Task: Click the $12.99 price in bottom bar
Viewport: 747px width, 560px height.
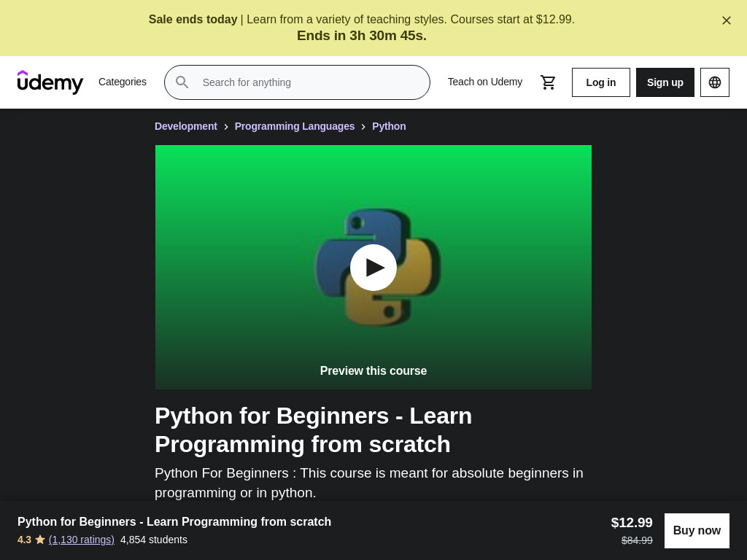Action: tap(632, 522)
